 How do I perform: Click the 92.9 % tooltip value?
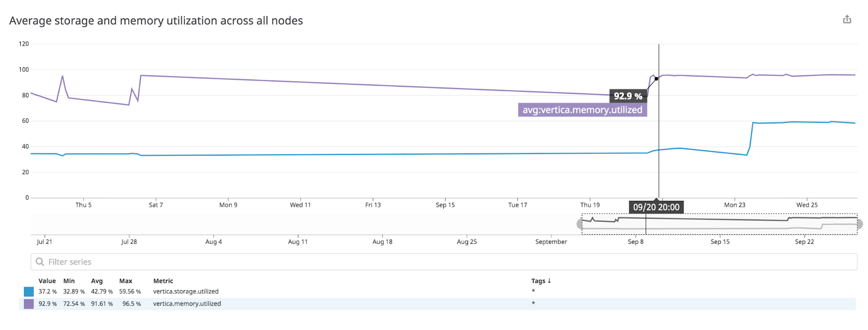point(628,96)
